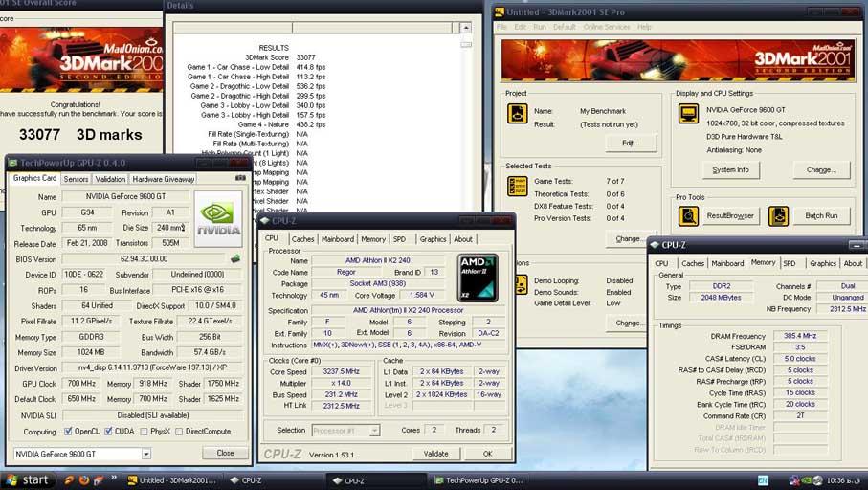Screen dimensions: 868x490
Task: Open the Online Services menu
Action: point(607,27)
